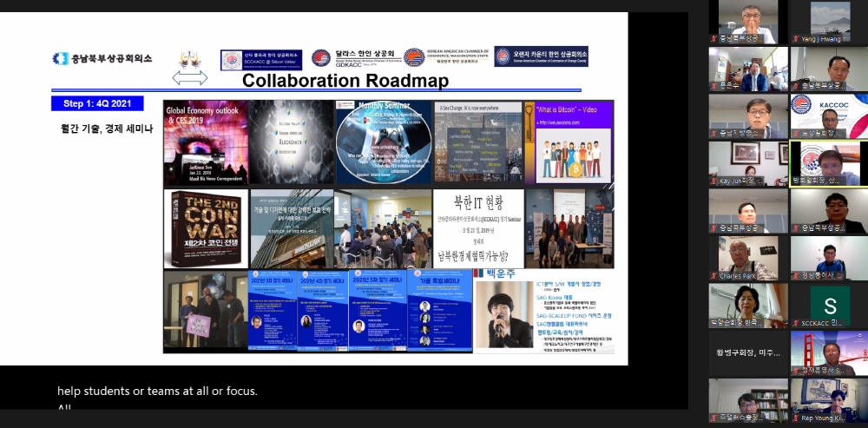Click the GDKACC Dallas chamber logo
Screen dimensions: 868x428
click(352, 58)
